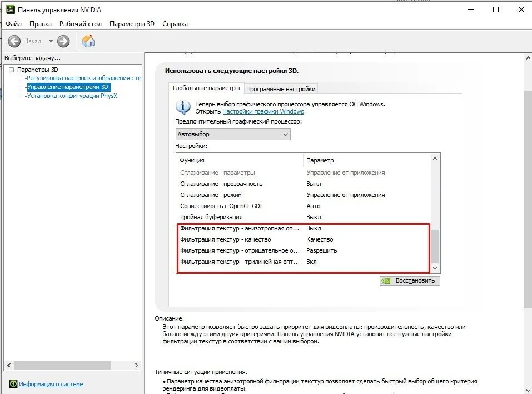Click the main pane vertical scrollbar thumb
This screenshot has width=532, height=394.
click(528, 200)
